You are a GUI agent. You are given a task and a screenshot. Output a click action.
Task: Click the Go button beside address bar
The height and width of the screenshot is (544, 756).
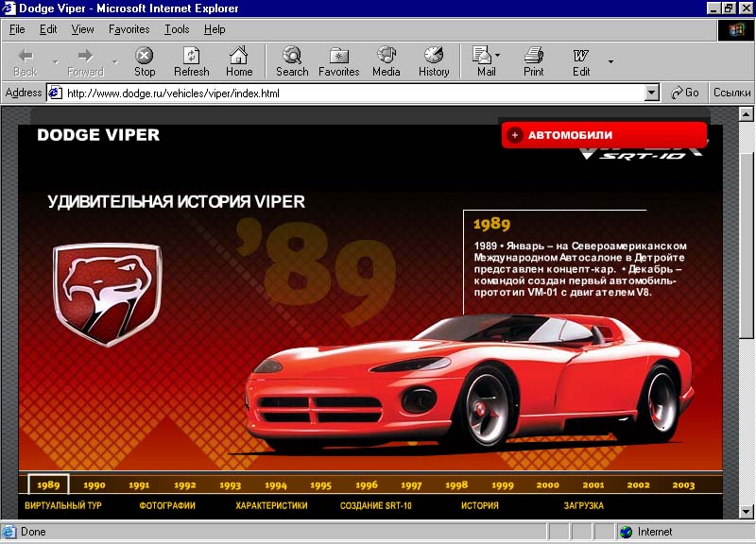684,93
